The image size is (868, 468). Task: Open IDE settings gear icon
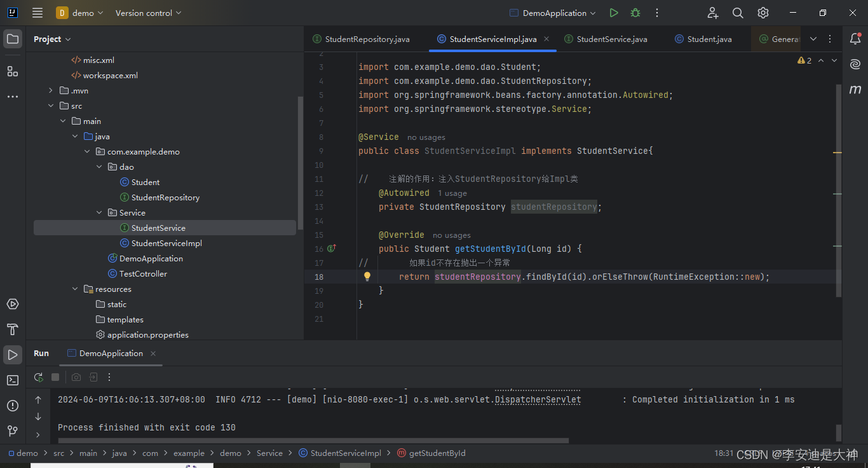coord(763,13)
